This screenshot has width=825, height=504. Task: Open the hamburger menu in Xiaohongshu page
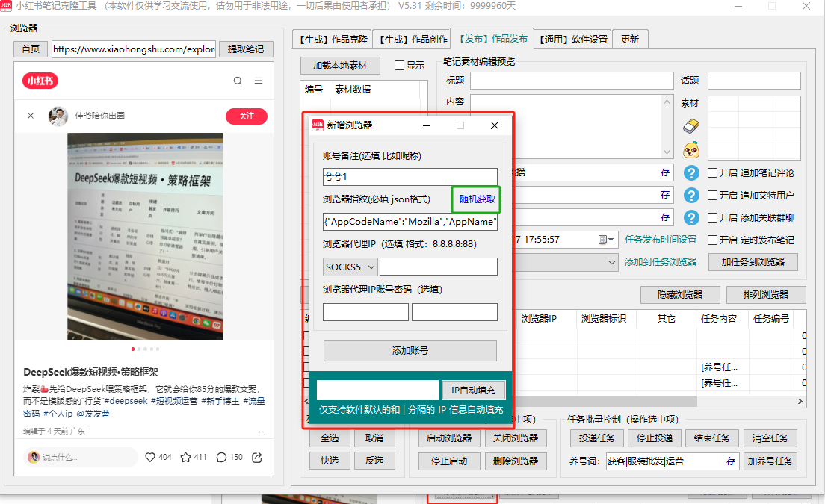click(259, 81)
